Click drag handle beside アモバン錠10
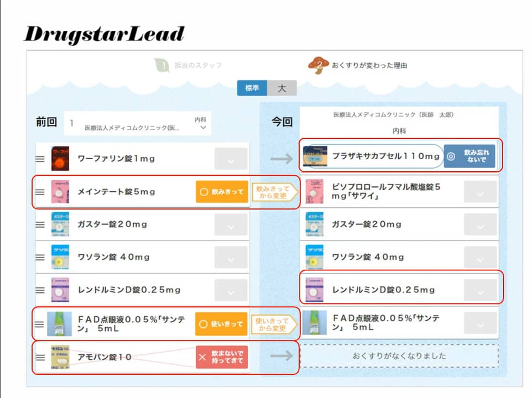532x398 pixels. click(x=40, y=357)
